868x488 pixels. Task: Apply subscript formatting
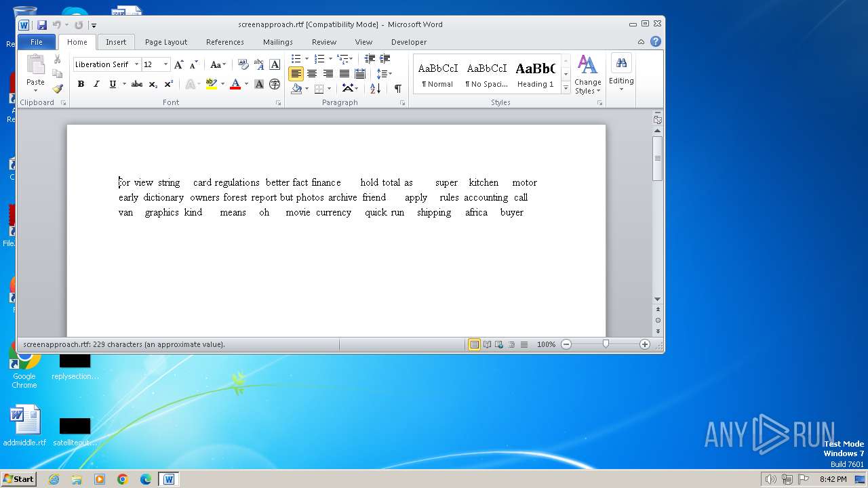pos(153,84)
